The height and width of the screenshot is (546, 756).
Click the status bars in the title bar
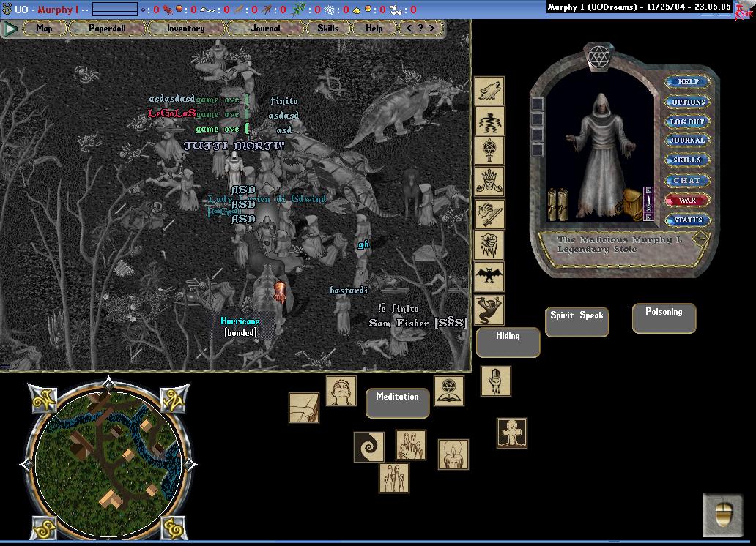(x=115, y=10)
